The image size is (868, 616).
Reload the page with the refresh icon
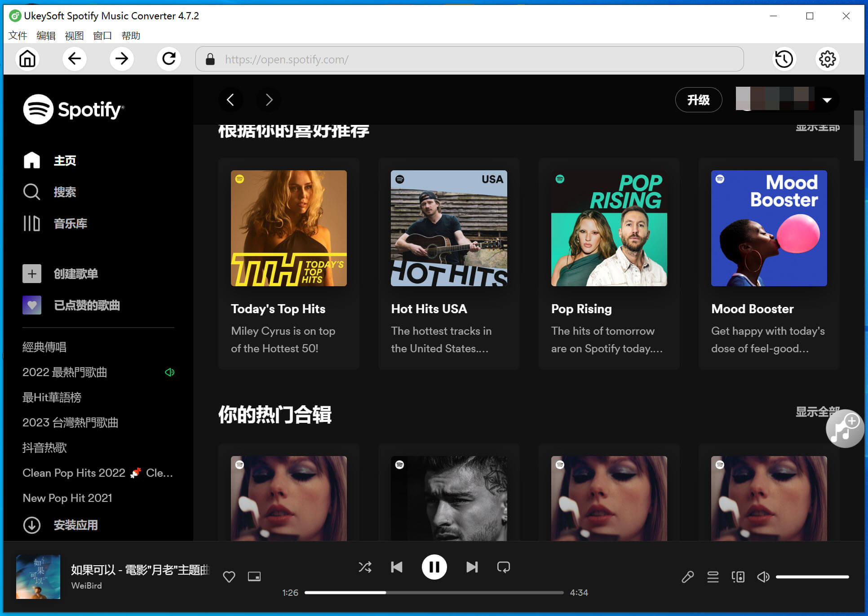[169, 59]
